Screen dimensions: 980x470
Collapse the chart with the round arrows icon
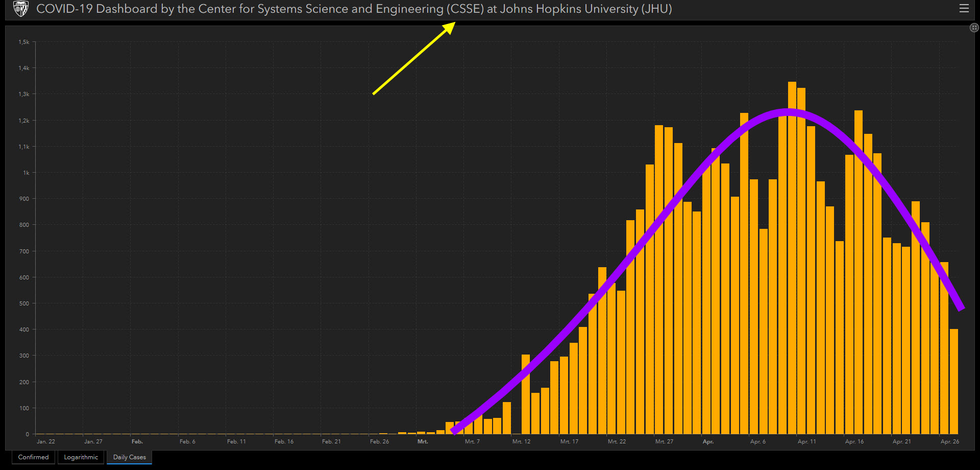point(974,28)
